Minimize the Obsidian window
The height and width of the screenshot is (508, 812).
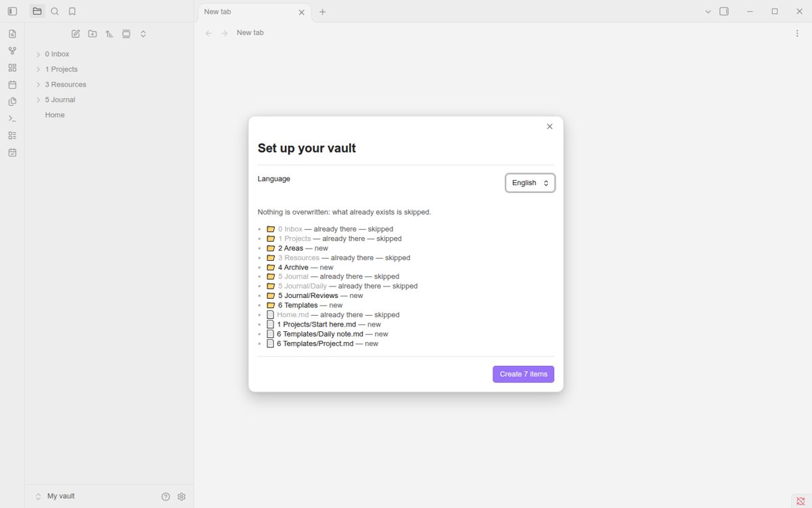[750, 12]
